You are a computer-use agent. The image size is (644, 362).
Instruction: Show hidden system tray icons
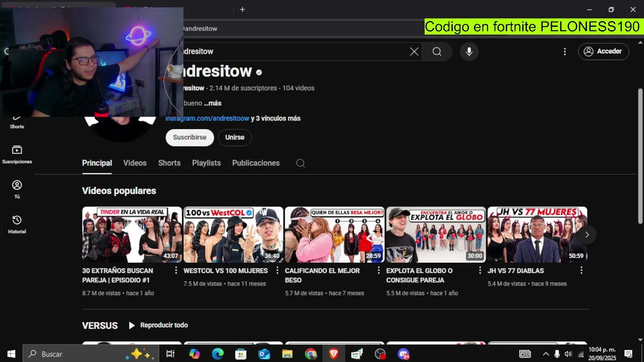[x=546, y=354]
